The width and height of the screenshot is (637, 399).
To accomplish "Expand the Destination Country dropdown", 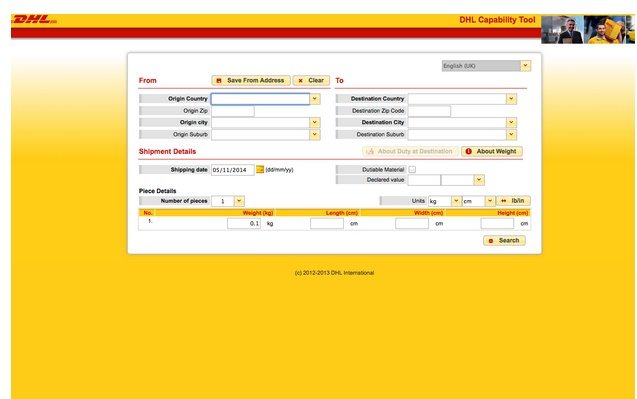I will pyautogui.click(x=511, y=99).
